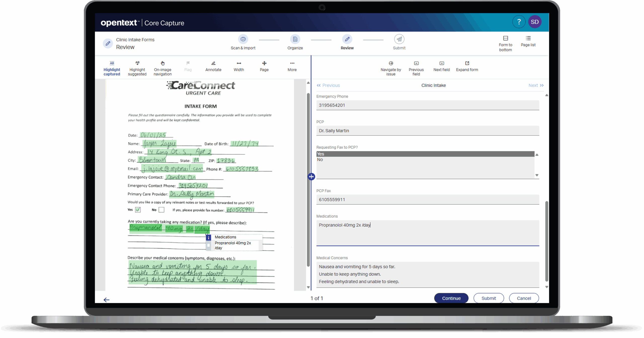Click the Cancel button
Image resolution: width=644 pixels, height=338 pixels.
[x=524, y=298]
